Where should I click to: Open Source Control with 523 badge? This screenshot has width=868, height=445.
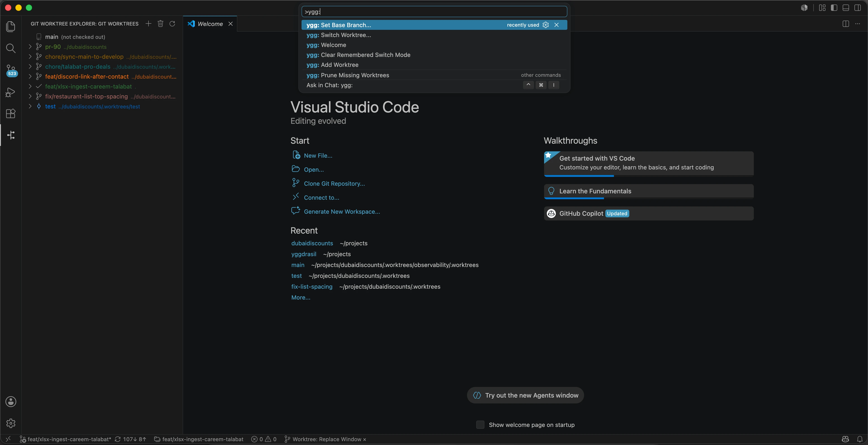(x=11, y=70)
